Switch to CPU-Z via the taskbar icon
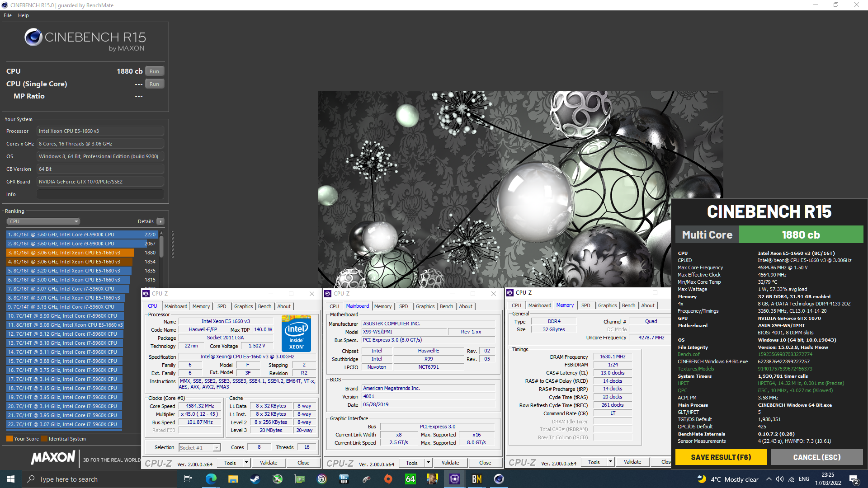The width and height of the screenshot is (868, 488). coord(455,479)
